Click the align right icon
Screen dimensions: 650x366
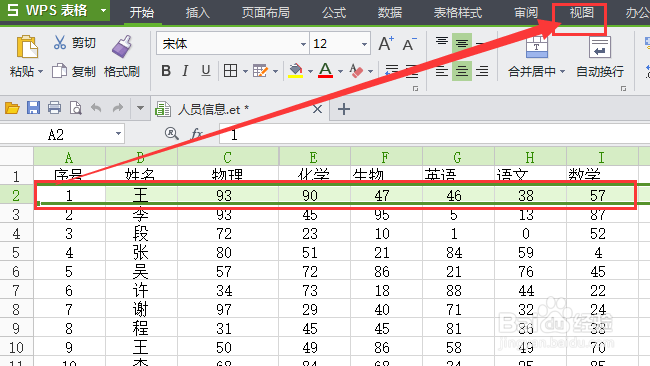click(482, 71)
